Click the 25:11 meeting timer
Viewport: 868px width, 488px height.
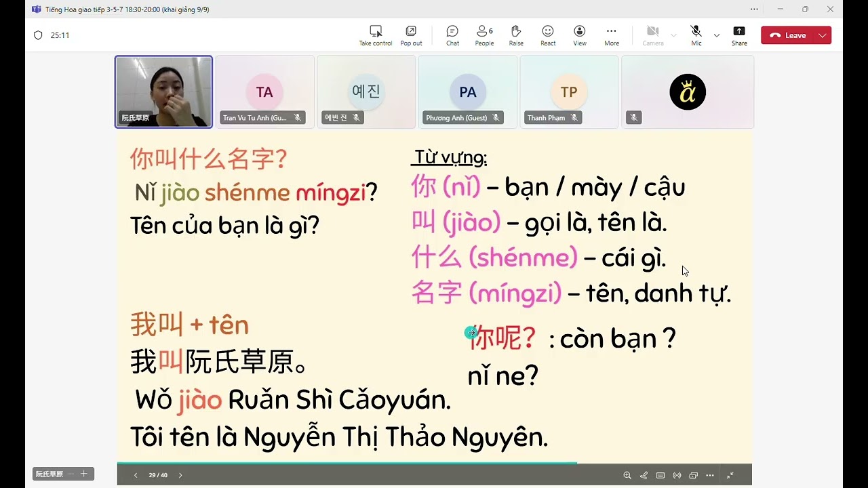(x=60, y=35)
